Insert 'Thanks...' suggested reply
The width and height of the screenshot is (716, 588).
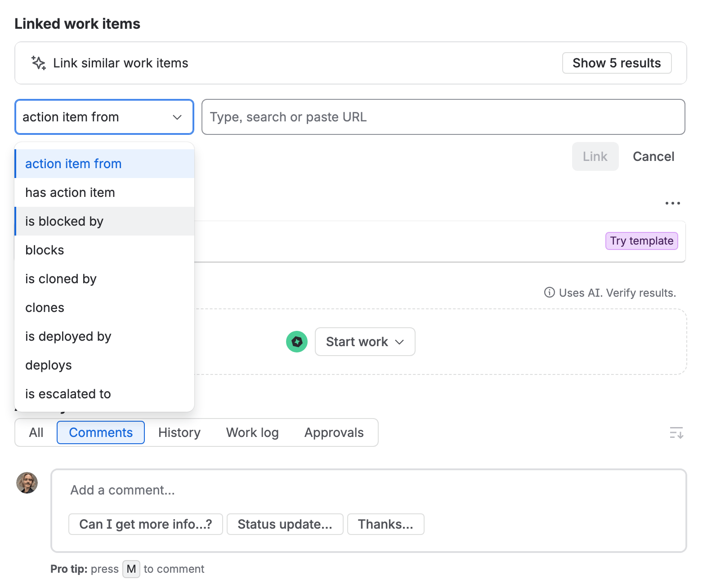click(386, 524)
